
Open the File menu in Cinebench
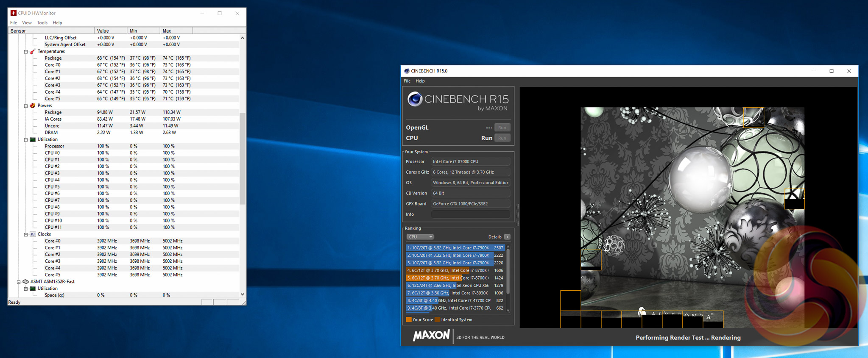pyautogui.click(x=407, y=81)
